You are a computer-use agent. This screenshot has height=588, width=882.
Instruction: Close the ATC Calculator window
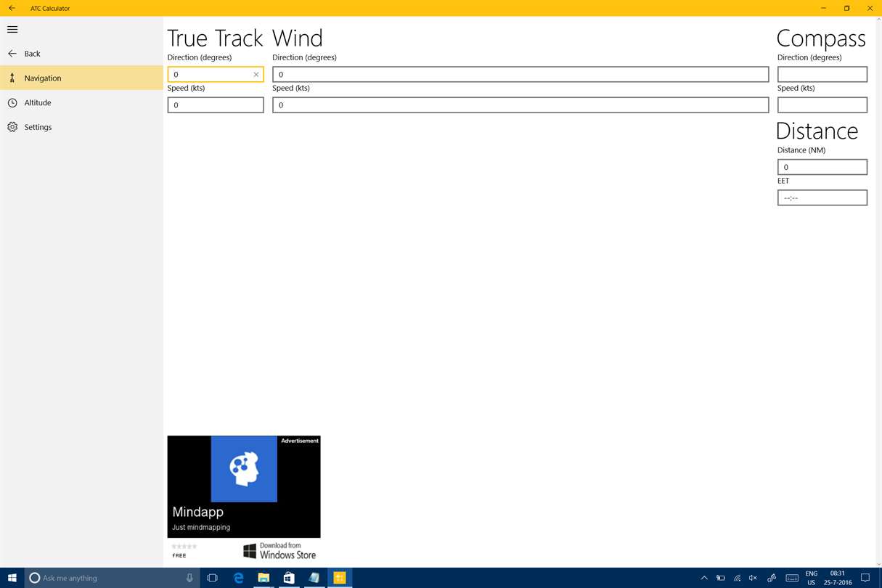[870, 8]
